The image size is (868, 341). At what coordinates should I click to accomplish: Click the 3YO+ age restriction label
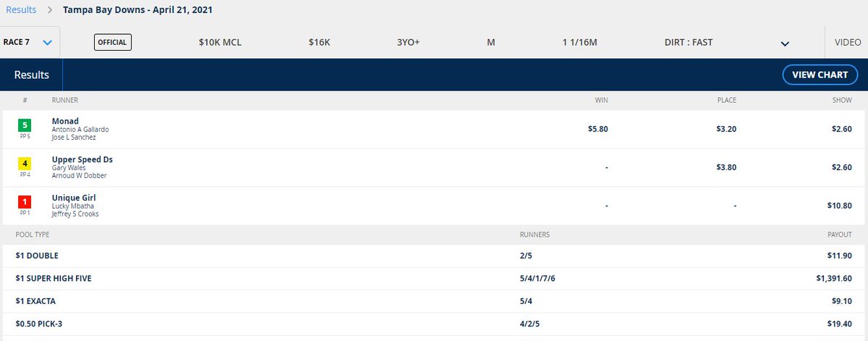click(x=408, y=42)
